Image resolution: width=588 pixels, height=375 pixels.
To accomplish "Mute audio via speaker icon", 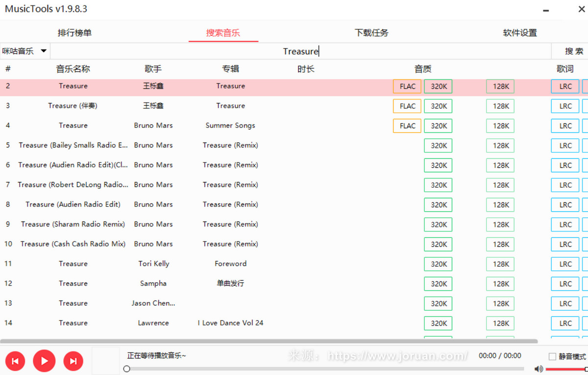I will [539, 369].
